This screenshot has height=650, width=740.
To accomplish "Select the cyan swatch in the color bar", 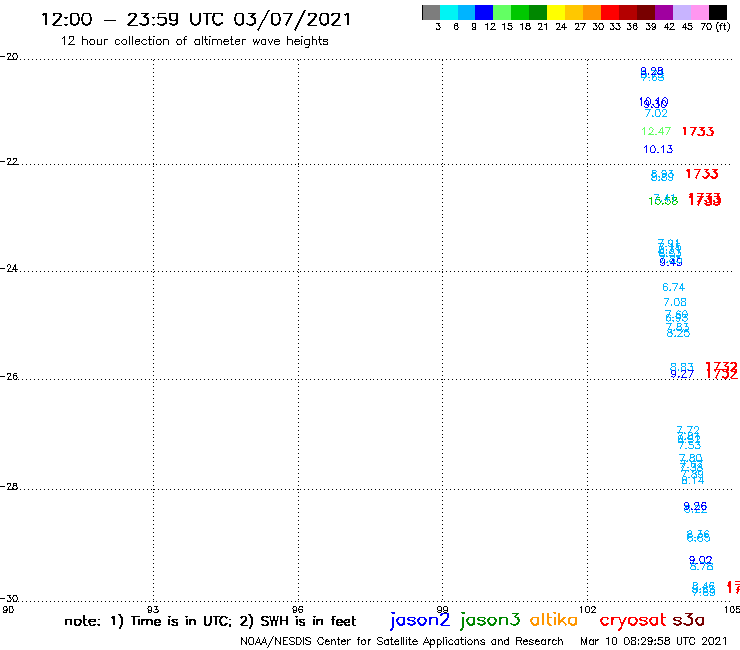I will point(449,13).
